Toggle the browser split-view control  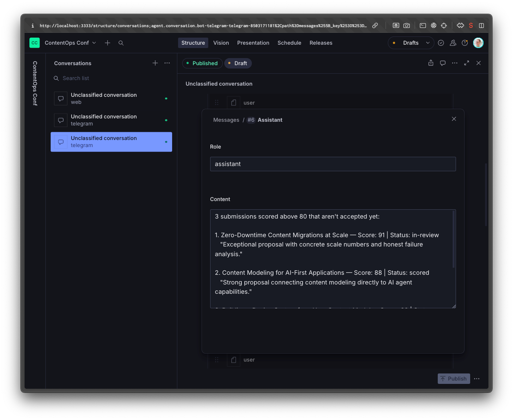pyautogui.click(x=481, y=25)
